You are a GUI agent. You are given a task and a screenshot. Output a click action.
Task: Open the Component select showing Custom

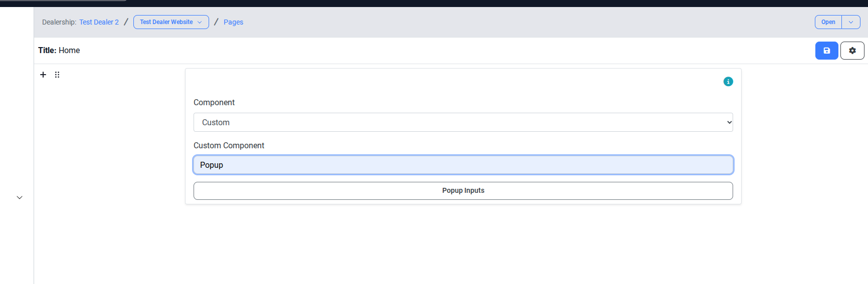463,122
